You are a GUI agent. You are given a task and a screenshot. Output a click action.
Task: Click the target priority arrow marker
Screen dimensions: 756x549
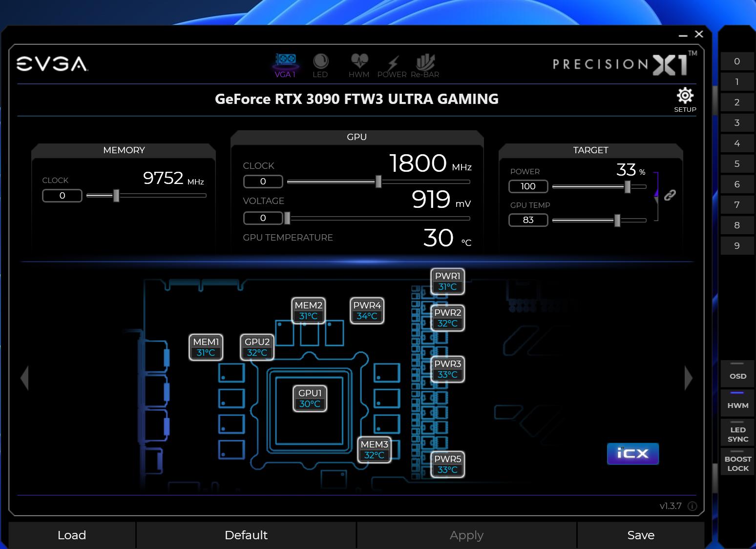point(656,195)
